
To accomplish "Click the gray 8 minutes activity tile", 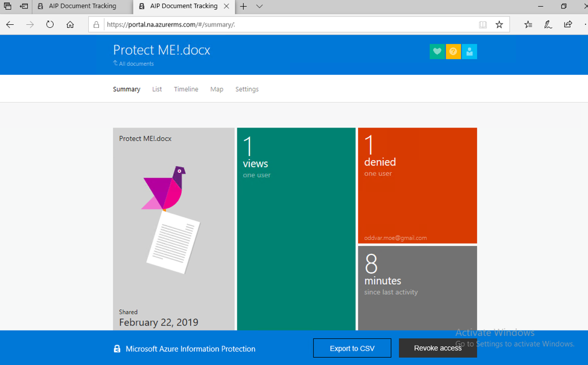I will pyautogui.click(x=417, y=288).
